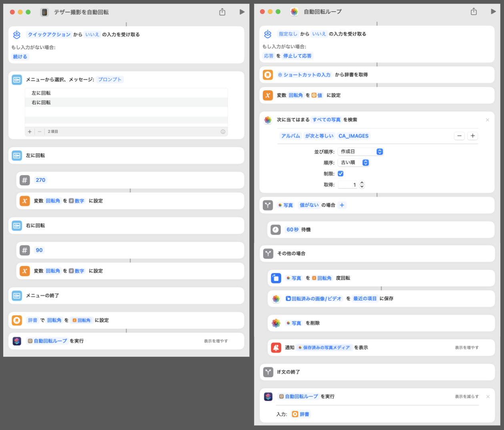Open the 応答 no-input option
Image resolution: width=504 pixels, height=430 pixels.
(x=269, y=56)
